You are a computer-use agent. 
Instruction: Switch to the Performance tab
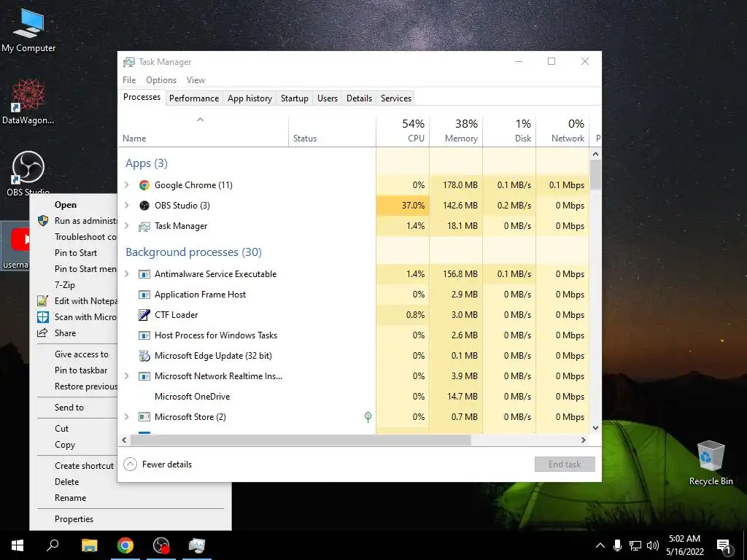pos(194,98)
